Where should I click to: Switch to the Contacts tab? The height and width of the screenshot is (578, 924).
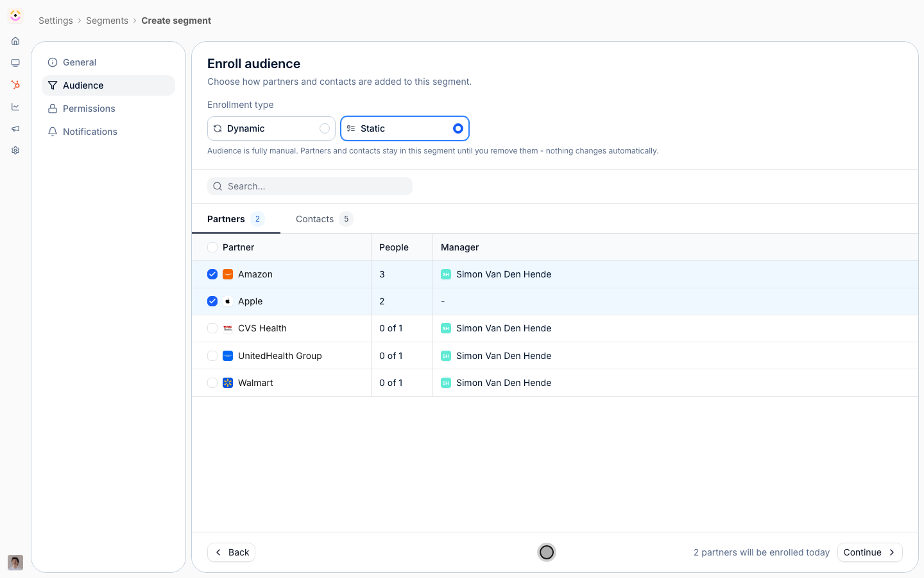coord(324,219)
